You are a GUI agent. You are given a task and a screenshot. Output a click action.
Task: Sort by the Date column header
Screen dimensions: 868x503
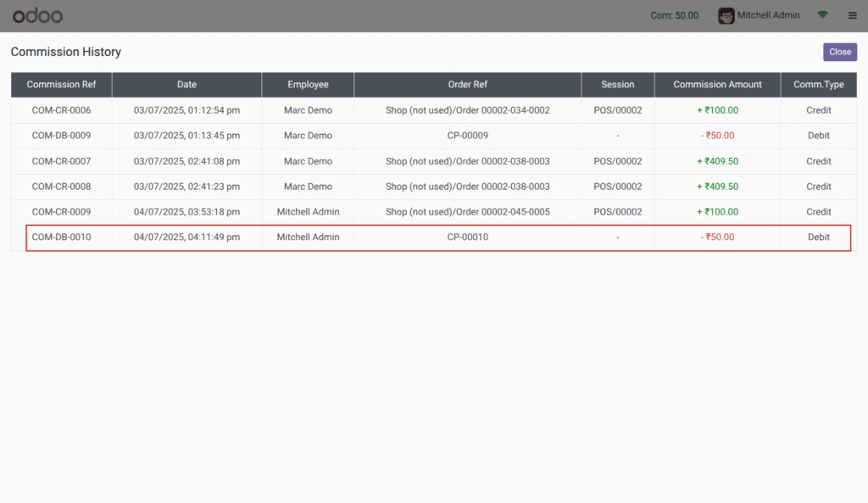(186, 84)
